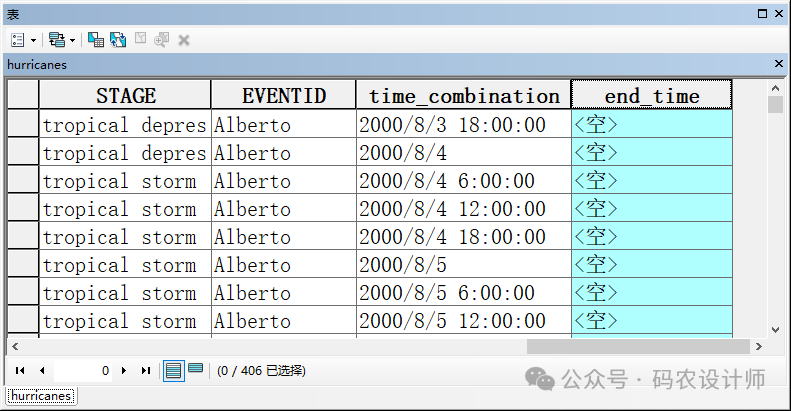Go to the previous record

(42, 370)
